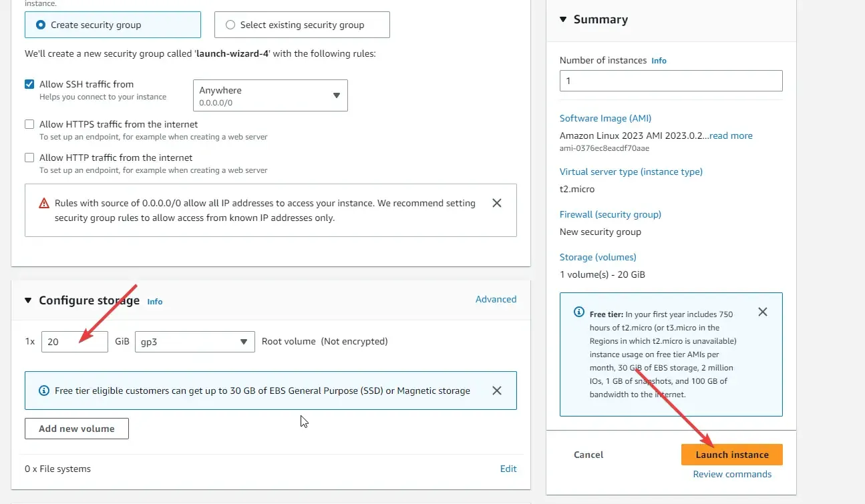Collapse the Summary section
This screenshot has width=865, height=504.
coord(563,19)
